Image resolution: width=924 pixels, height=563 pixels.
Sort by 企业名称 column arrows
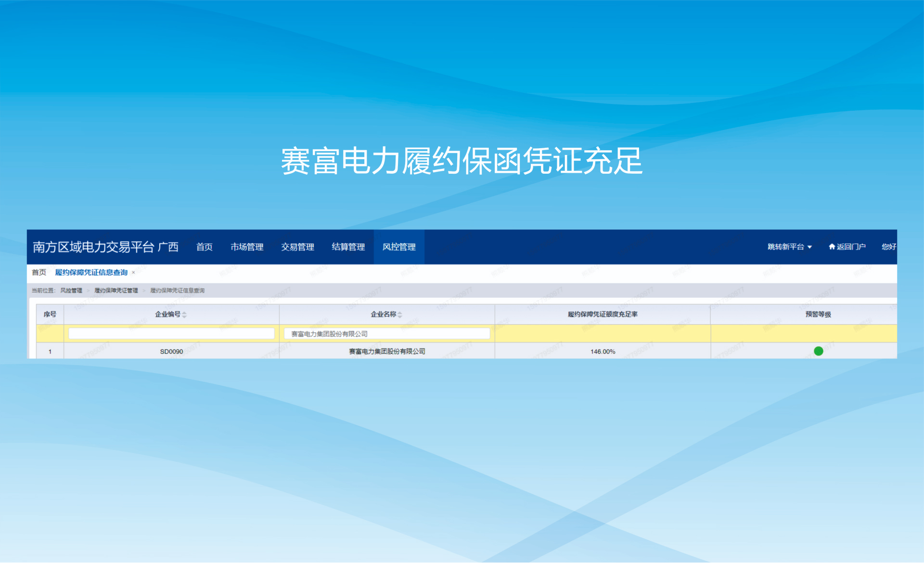pos(400,314)
